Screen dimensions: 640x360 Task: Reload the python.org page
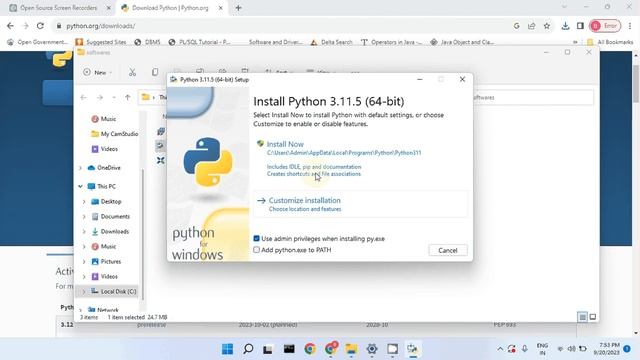pyautogui.click(x=40, y=26)
